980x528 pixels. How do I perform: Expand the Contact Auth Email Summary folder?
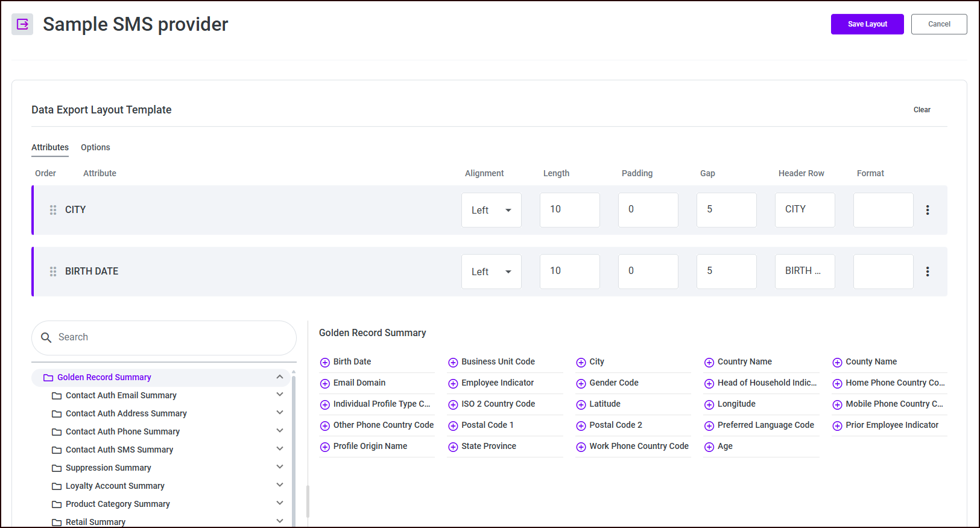pos(279,395)
